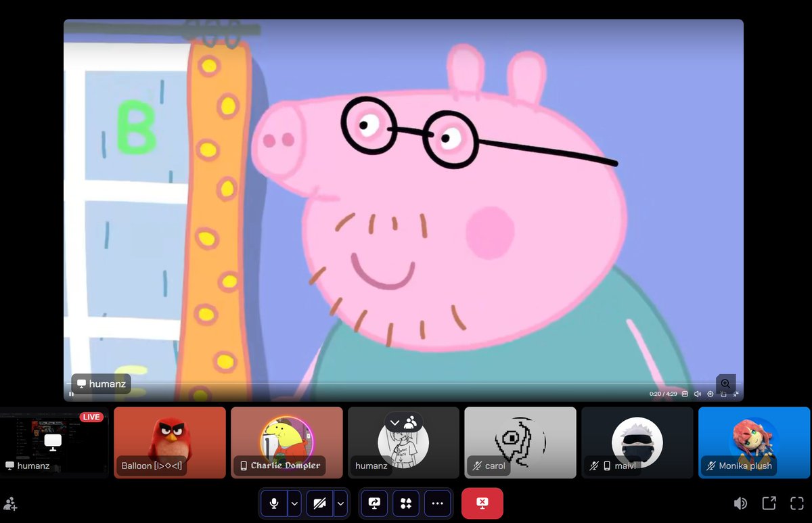Click the invite friends icon
This screenshot has width=812, height=523.
(x=10, y=504)
